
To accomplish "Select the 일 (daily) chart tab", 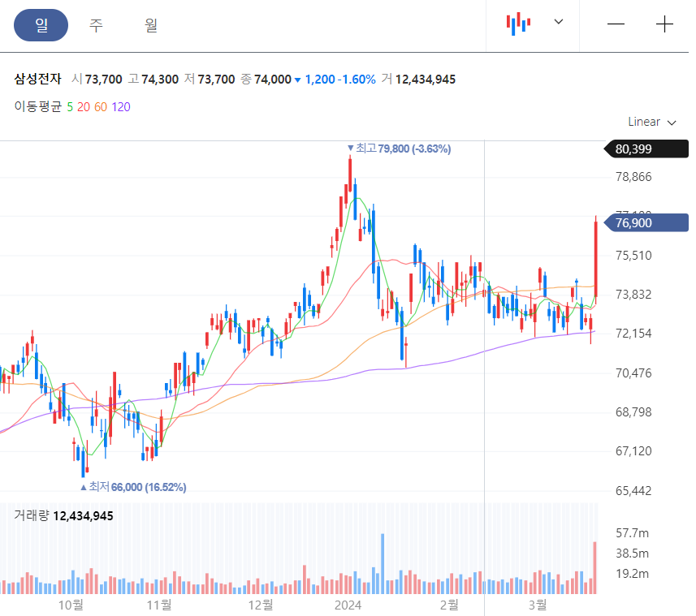I will [41, 25].
